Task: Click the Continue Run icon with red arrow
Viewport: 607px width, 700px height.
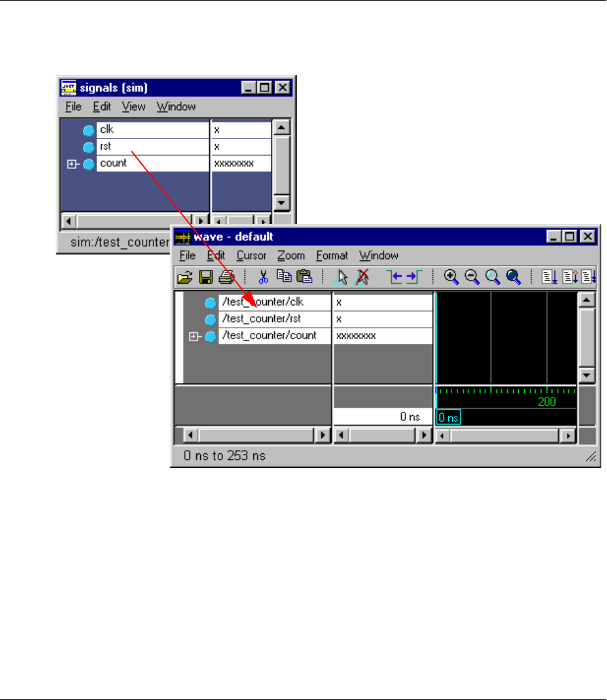Action: click(570, 277)
